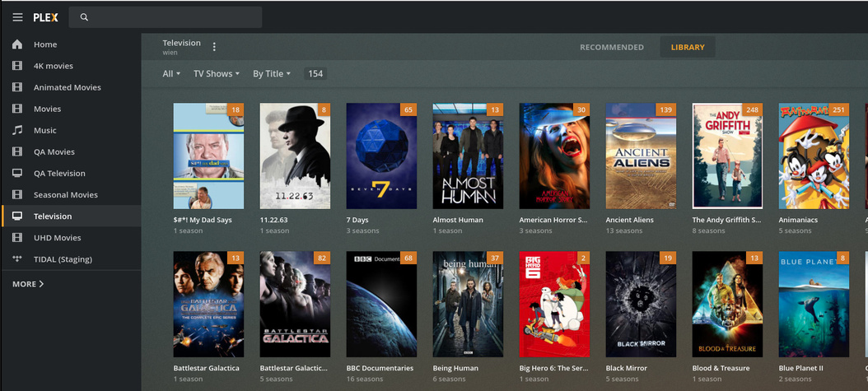This screenshot has width=868, height=391.
Task: Open the Battlestar Galactica 1 season poster
Action: pyautogui.click(x=208, y=305)
